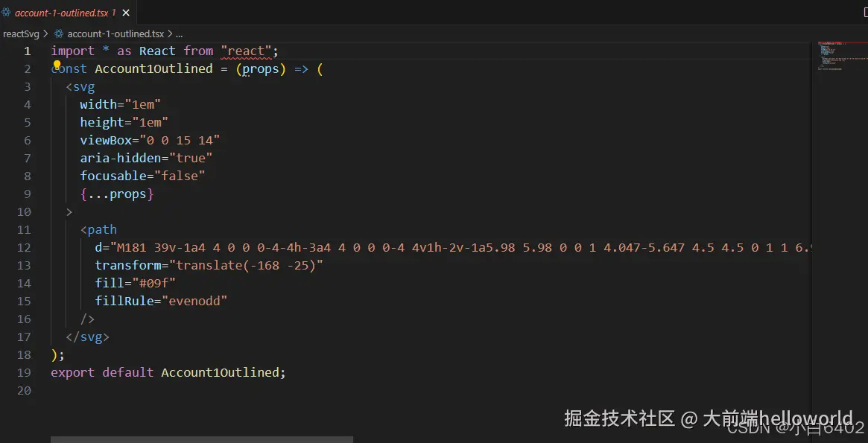Close the account-1-outlined.tsx tab
Image resolution: width=868 pixels, height=443 pixels.
(124, 13)
